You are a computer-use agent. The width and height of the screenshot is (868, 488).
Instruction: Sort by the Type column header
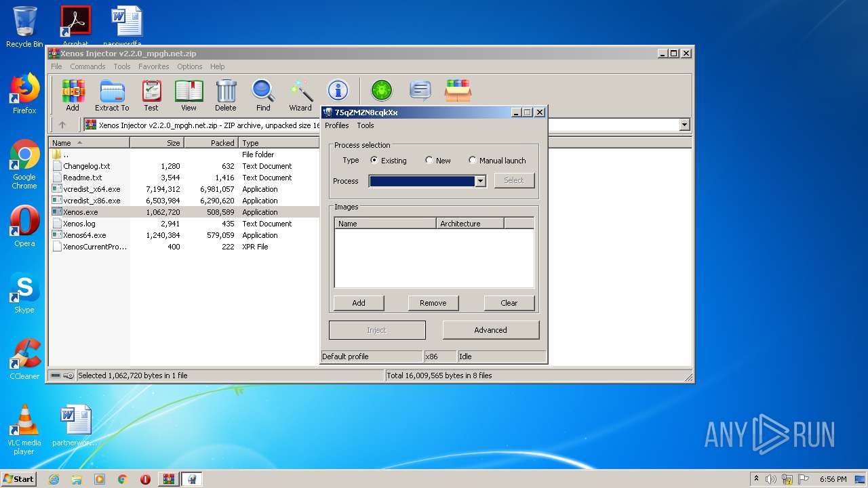pyautogui.click(x=279, y=143)
